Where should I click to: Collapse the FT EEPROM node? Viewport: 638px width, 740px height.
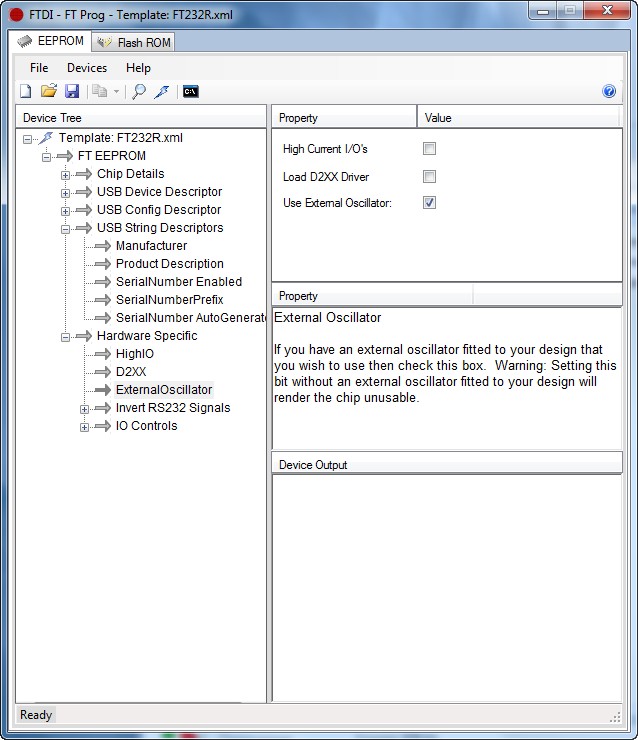(x=46, y=157)
